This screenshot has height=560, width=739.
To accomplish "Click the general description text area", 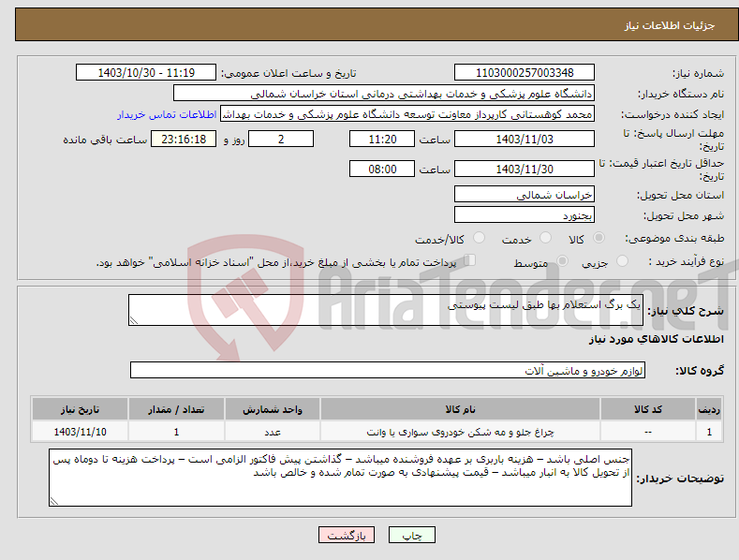I will pos(386,310).
